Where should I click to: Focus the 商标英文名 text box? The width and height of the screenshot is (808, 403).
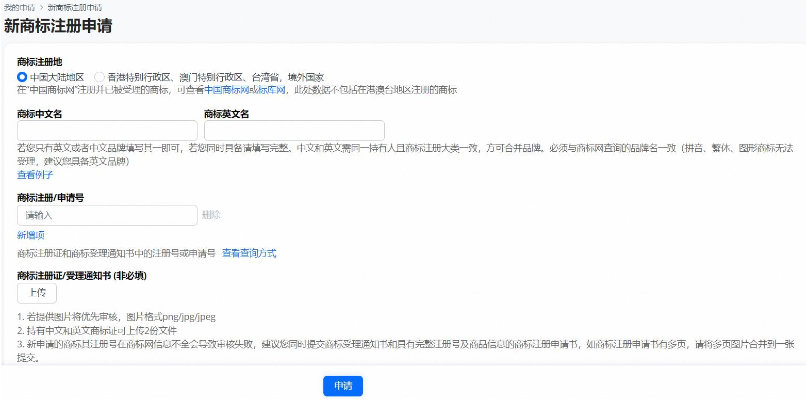pos(294,130)
